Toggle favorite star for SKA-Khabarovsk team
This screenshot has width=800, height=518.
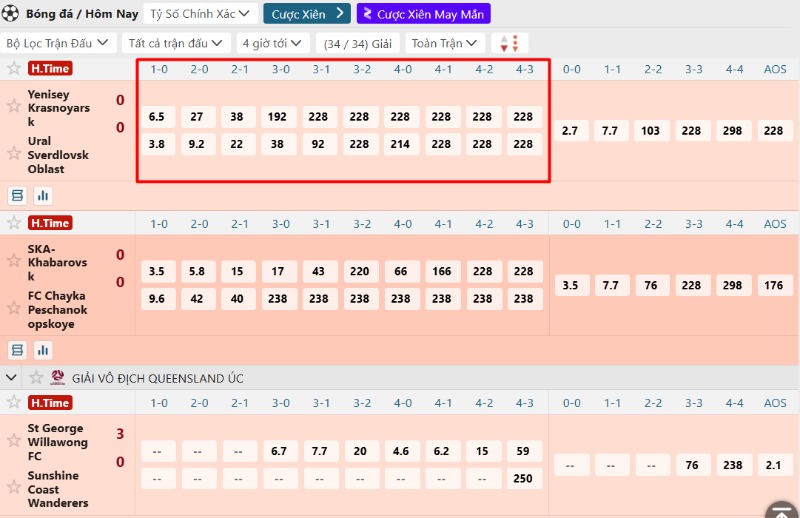[14, 261]
